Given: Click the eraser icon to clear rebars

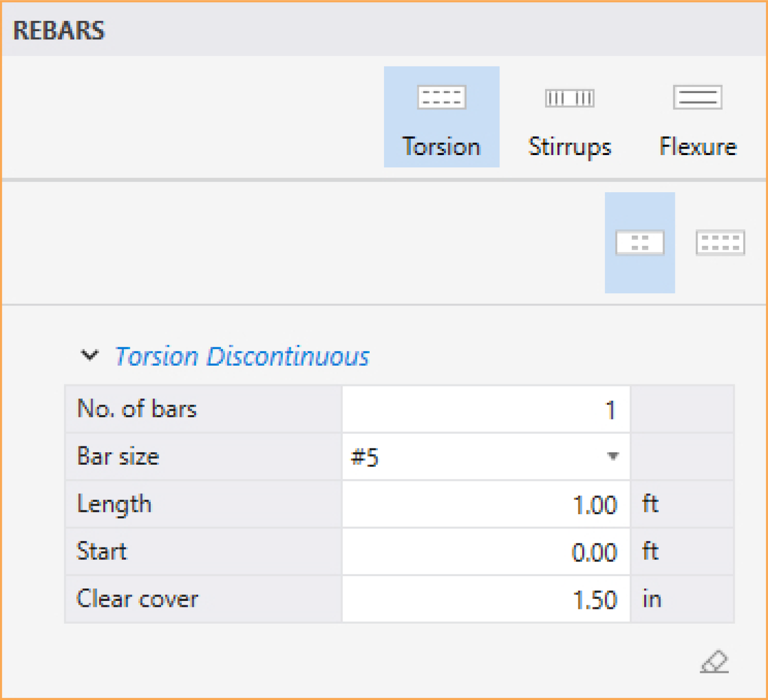Looking at the screenshot, I should point(714,662).
